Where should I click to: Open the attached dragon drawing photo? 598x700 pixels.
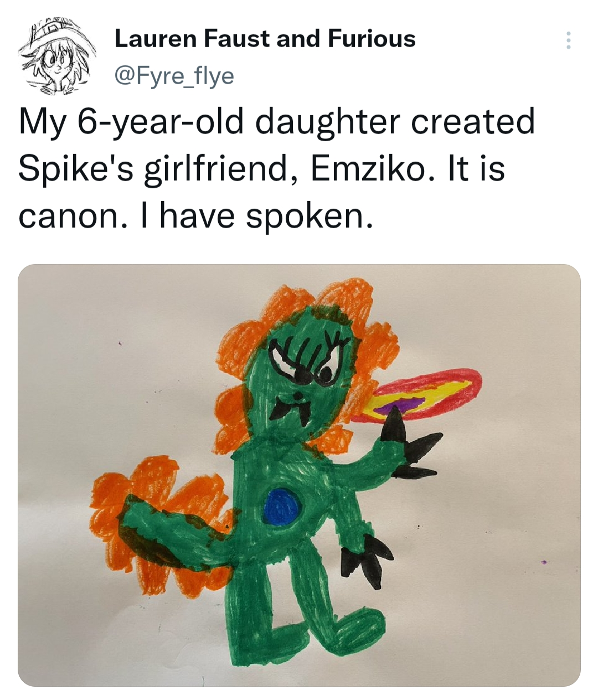pos(299,475)
